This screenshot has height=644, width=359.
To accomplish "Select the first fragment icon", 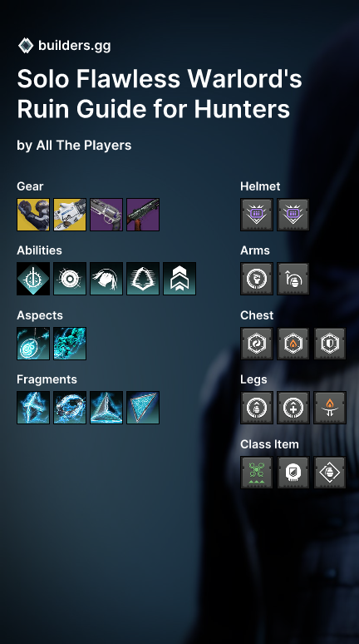I will [33, 408].
